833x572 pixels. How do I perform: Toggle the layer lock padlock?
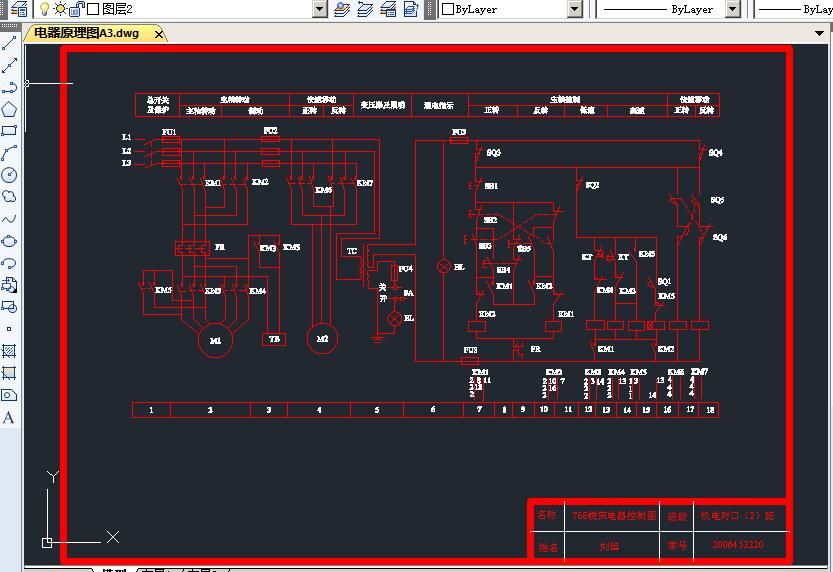point(78,8)
